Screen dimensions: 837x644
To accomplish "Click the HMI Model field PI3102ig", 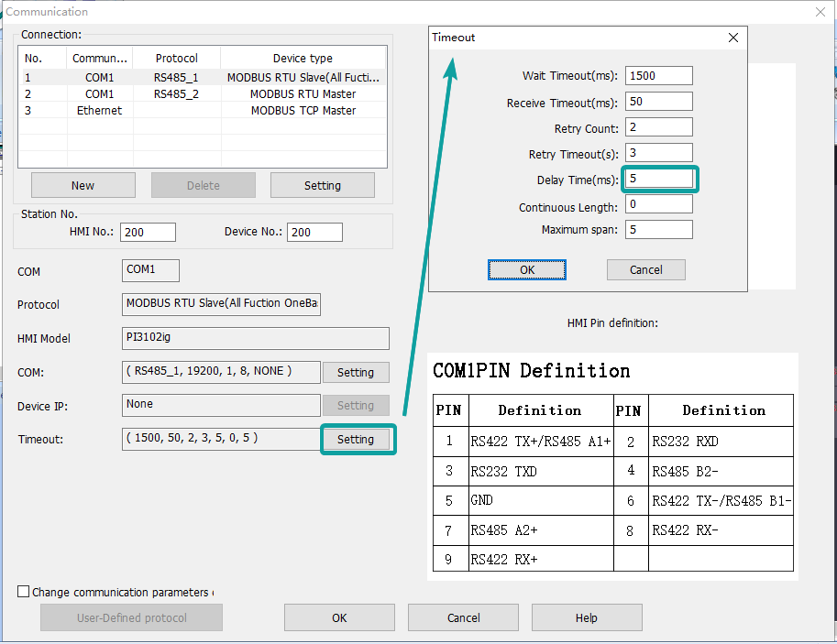I will [x=256, y=338].
